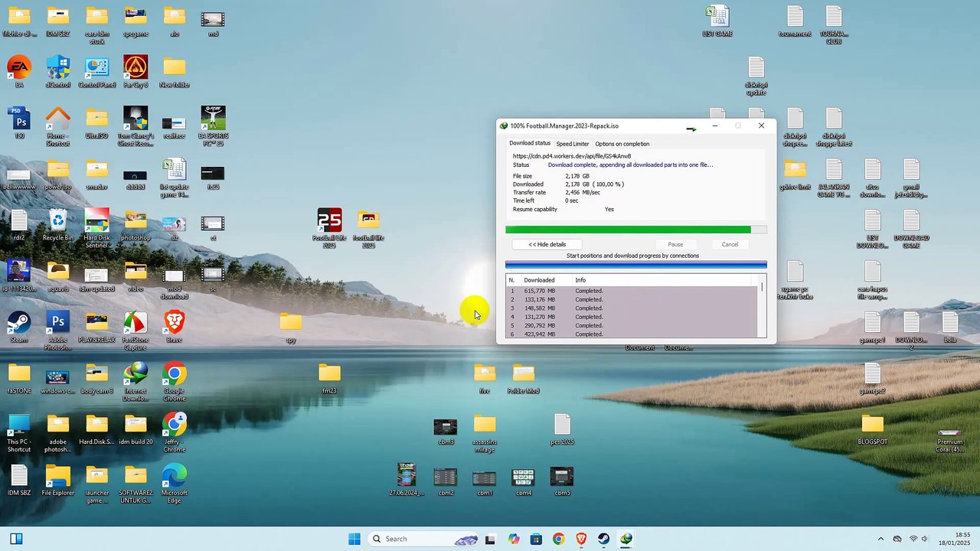Select connection row 5 with 290,792 MB

pyautogui.click(x=632, y=326)
